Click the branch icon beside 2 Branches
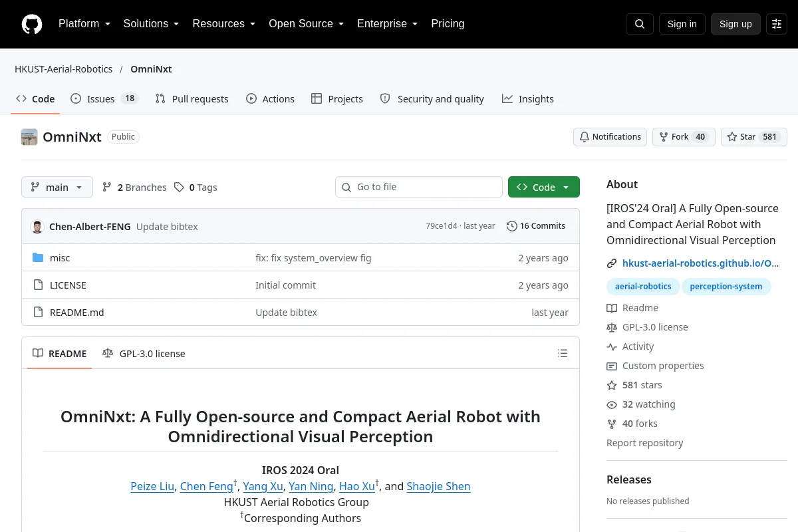Viewport: 798px width, 532px height. (107, 188)
